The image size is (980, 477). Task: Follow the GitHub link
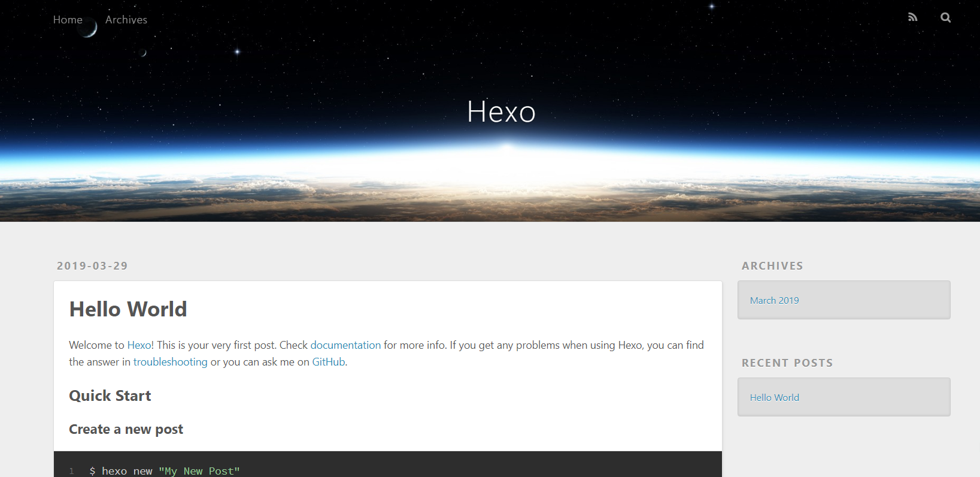tap(329, 362)
